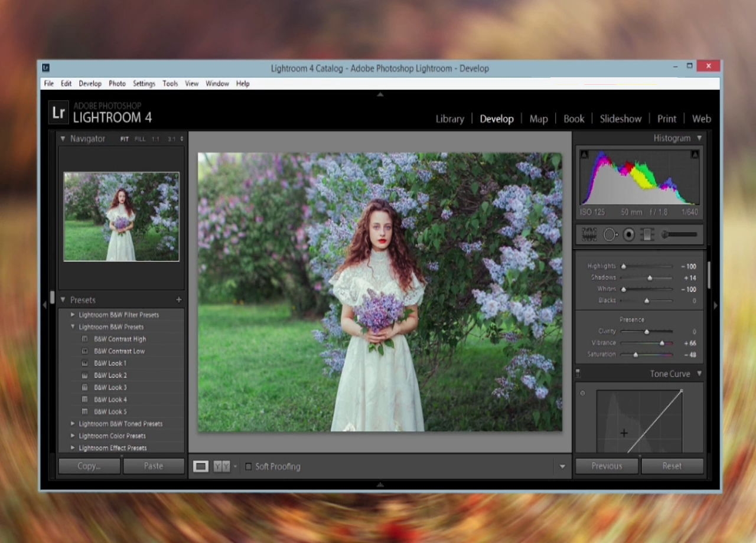Collapse the Presets panel

click(63, 300)
